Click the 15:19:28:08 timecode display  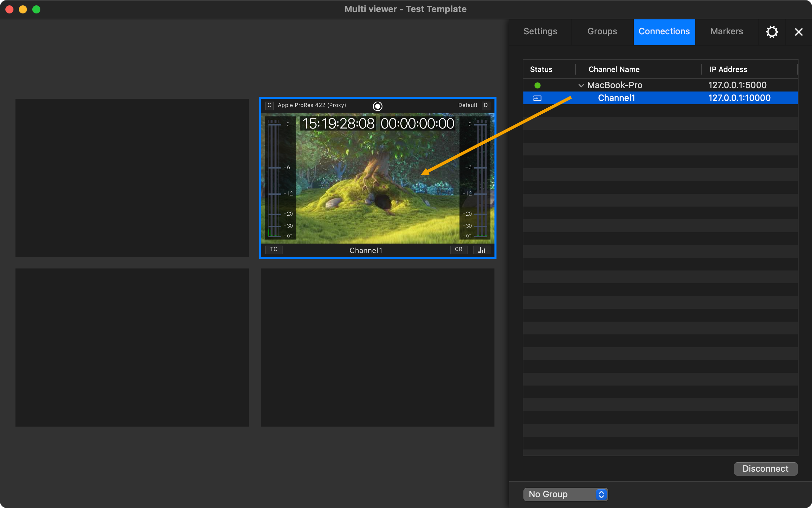click(338, 123)
